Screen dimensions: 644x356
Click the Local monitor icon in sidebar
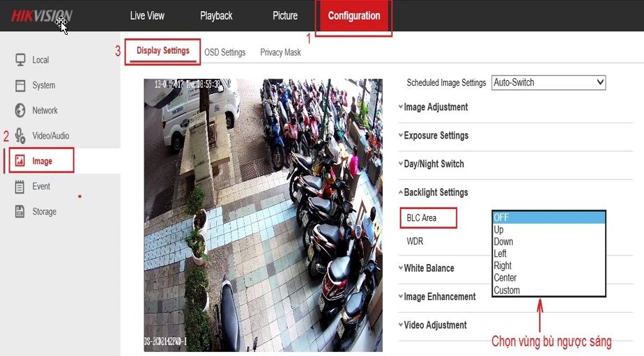coord(20,60)
